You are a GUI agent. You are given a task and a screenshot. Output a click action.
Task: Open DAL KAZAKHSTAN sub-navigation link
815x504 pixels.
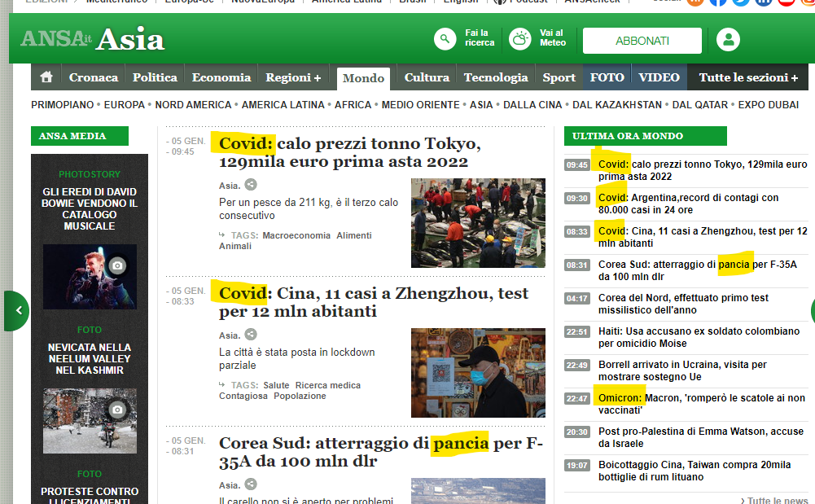click(617, 105)
